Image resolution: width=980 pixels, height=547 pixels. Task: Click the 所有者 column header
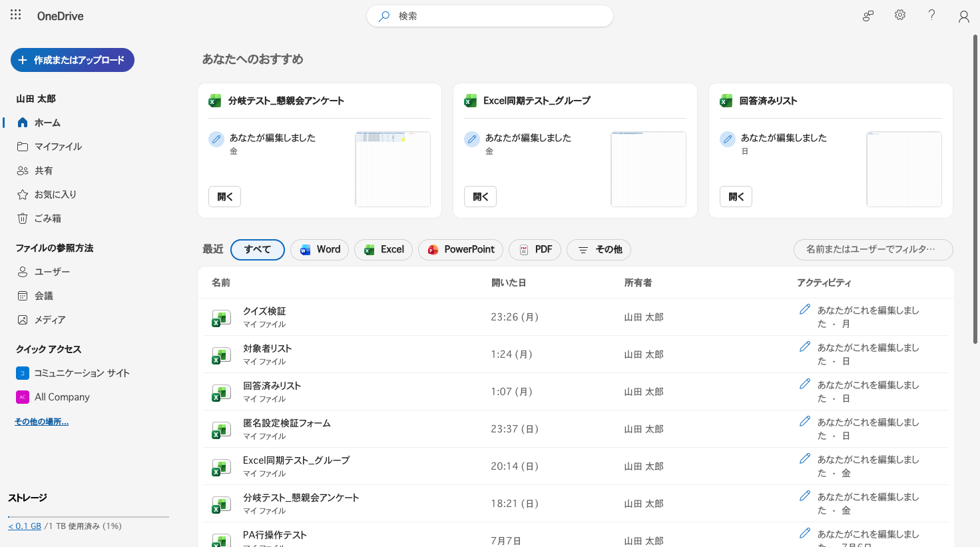click(x=638, y=283)
